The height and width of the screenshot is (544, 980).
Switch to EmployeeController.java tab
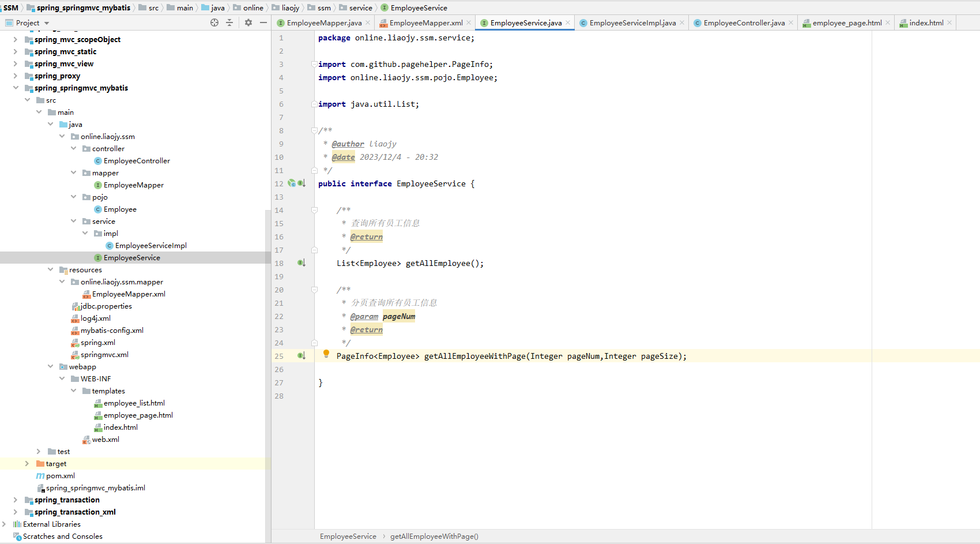click(744, 22)
